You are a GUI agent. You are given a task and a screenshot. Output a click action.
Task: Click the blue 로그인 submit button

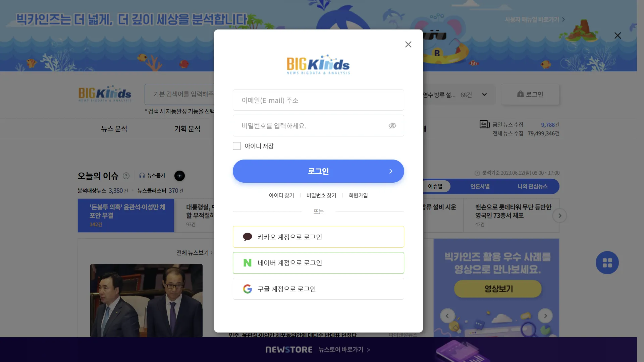318,171
